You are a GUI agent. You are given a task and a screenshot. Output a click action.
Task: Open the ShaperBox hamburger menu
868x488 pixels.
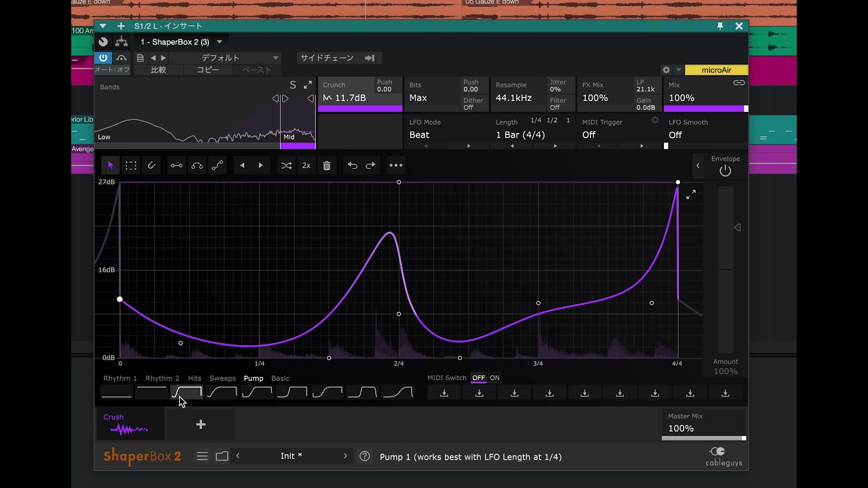coord(202,456)
